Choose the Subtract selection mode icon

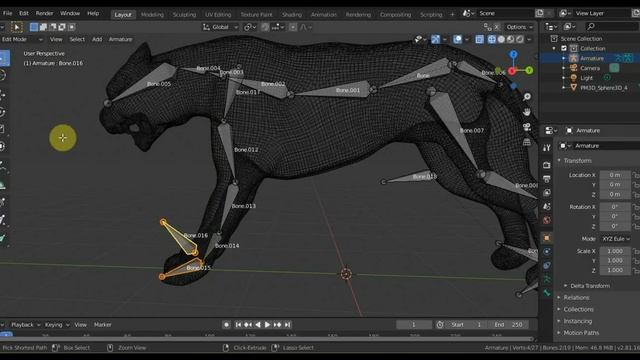pyautogui.click(x=53, y=27)
